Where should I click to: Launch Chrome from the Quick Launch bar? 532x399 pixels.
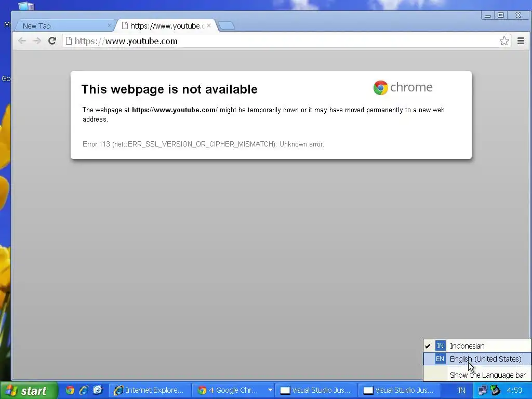[70, 390]
